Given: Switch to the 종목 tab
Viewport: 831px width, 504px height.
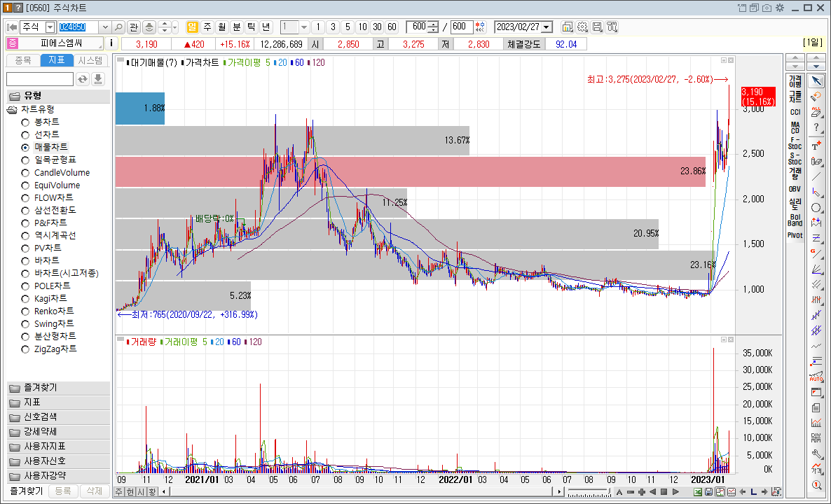Looking at the screenshot, I should click(x=23, y=60).
